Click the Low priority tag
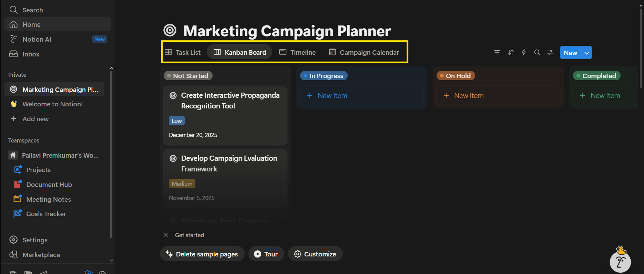The width and height of the screenshot is (644, 274). tap(176, 121)
